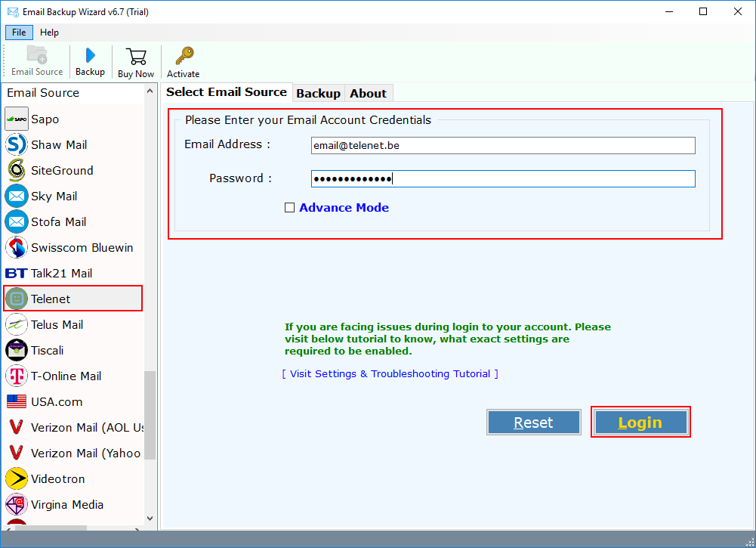Choose T-Online Mail from the source list
Viewport: 756px width, 548px height.
(66, 376)
